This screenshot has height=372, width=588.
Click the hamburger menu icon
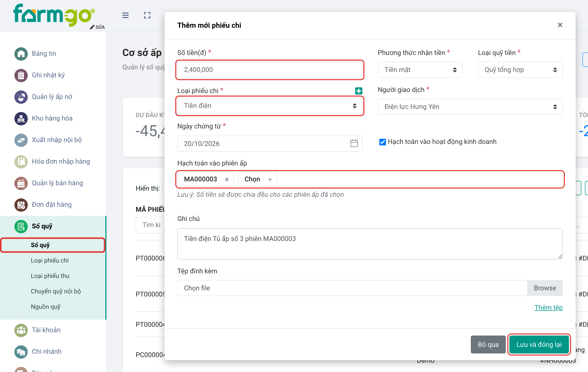tap(125, 15)
